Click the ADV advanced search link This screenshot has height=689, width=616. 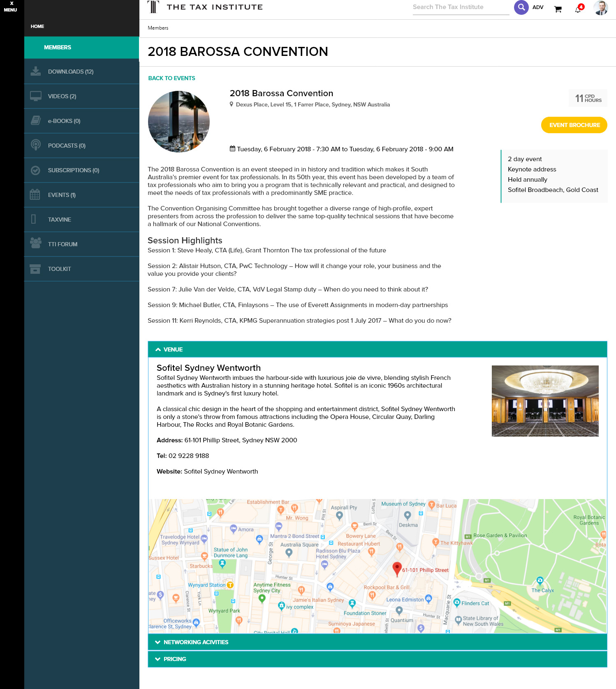click(538, 7)
